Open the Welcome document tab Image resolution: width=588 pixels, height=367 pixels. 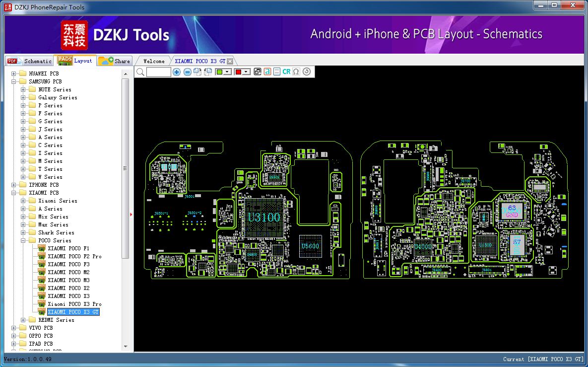154,61
